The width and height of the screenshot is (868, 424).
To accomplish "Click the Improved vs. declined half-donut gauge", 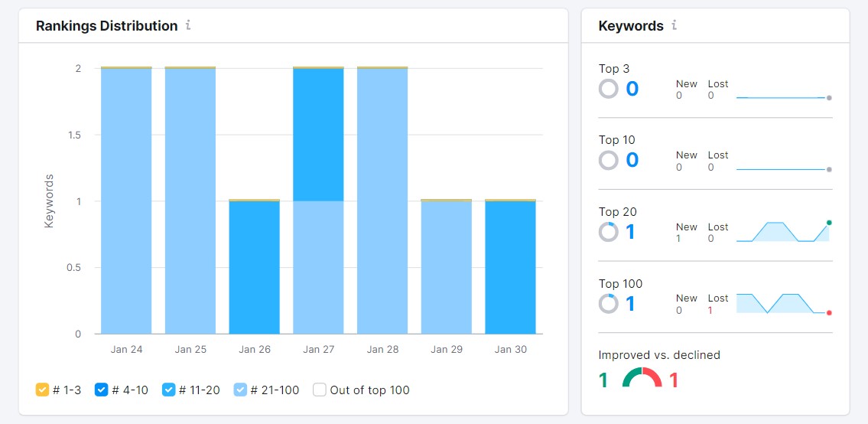I will [x=642, y=377].
